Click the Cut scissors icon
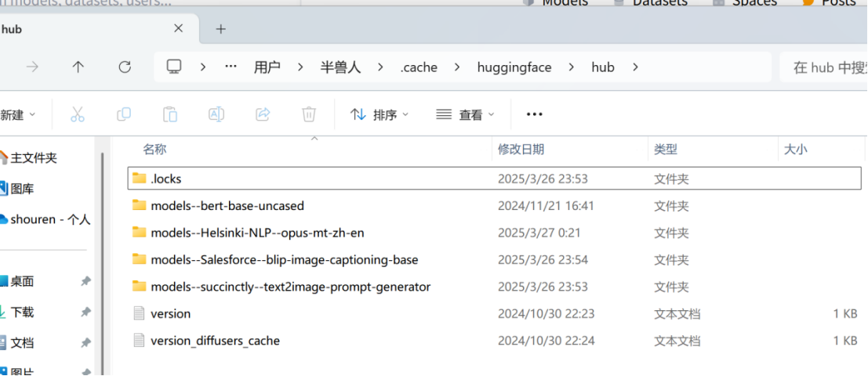This screenshot has height=376, width=868. tap(77, 114)
